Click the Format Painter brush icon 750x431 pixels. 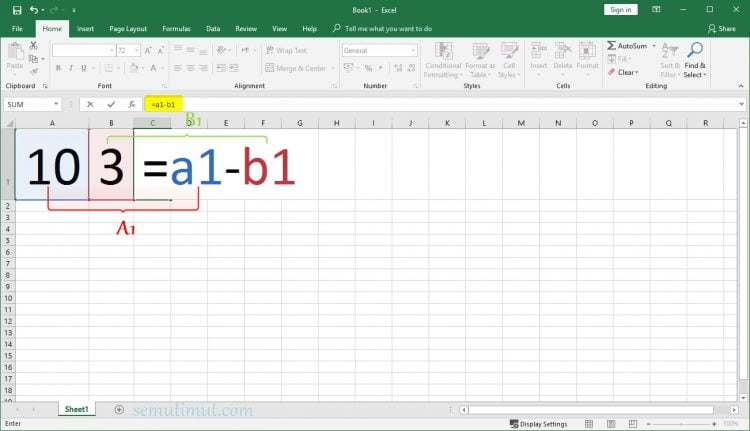(x=33, y=72)
